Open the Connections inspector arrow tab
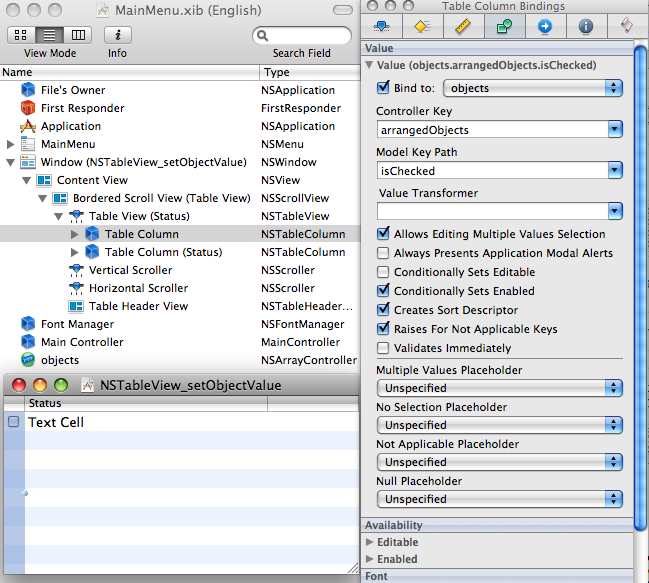Screen dimensions: 649x583 point(545,26)
